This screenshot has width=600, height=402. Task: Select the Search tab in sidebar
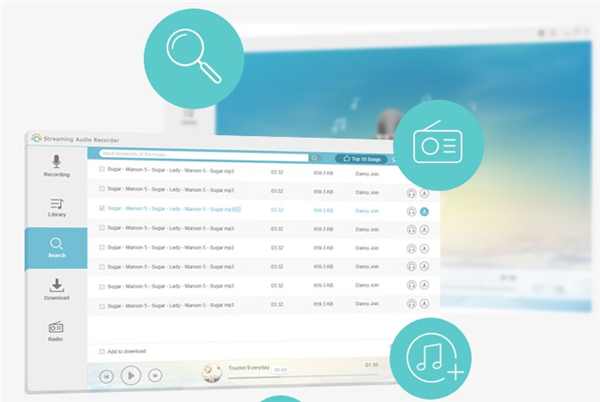(x=56, y=248)
